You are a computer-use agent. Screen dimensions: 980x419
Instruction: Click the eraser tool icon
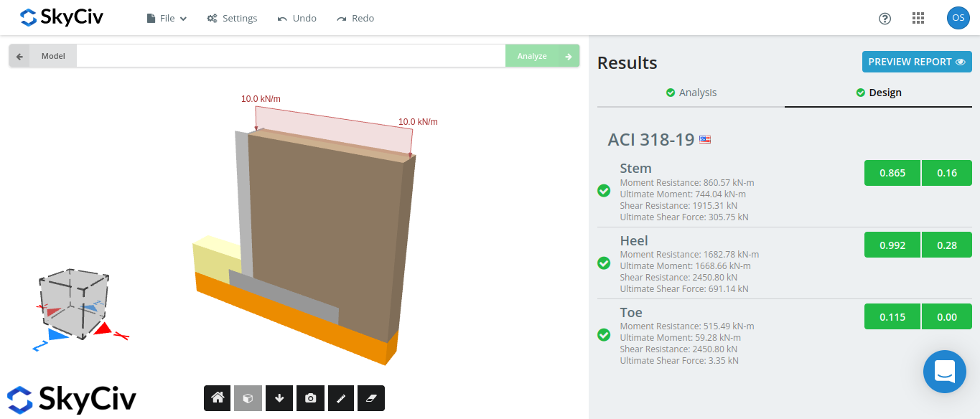coord(371,398)
